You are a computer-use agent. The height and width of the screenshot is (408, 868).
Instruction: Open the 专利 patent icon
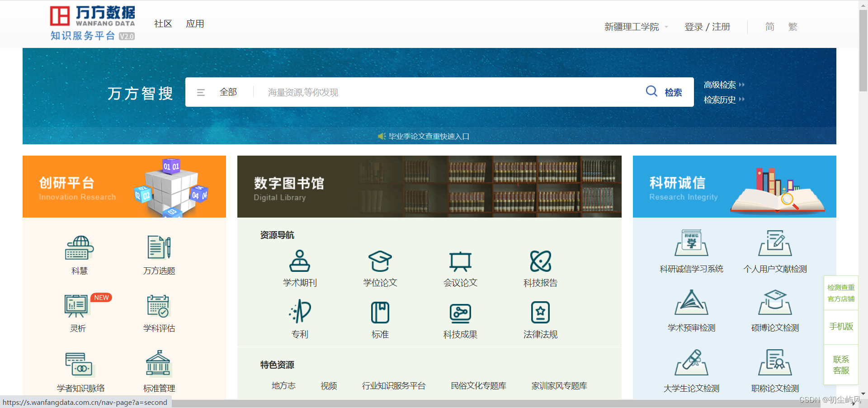coord(300,311)
